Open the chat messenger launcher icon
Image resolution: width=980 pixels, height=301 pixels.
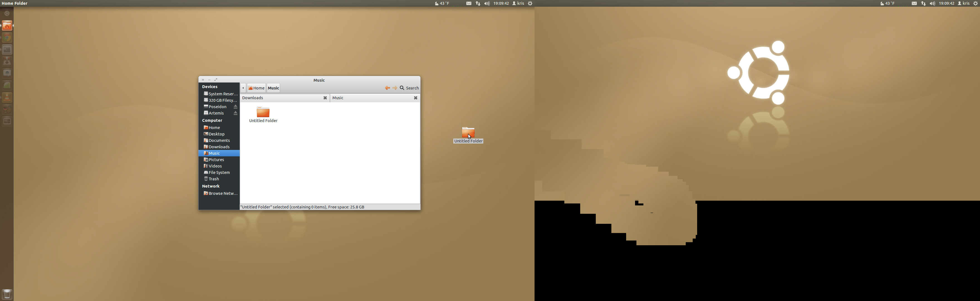(7, 73)
